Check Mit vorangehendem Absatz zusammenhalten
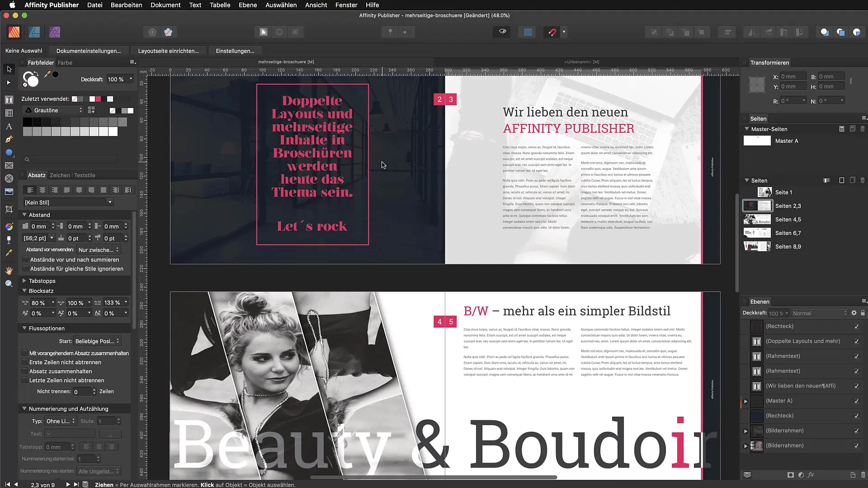The image size is (868, 488). coord(25,353)
